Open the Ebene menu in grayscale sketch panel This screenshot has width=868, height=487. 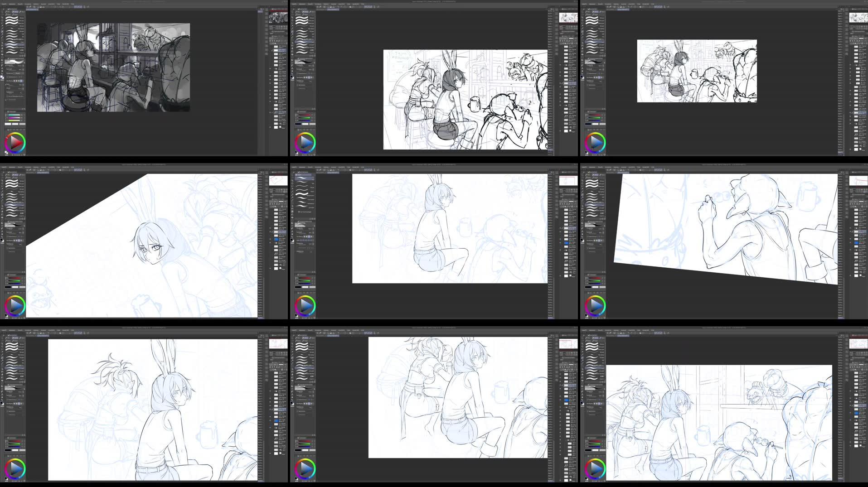36,4
